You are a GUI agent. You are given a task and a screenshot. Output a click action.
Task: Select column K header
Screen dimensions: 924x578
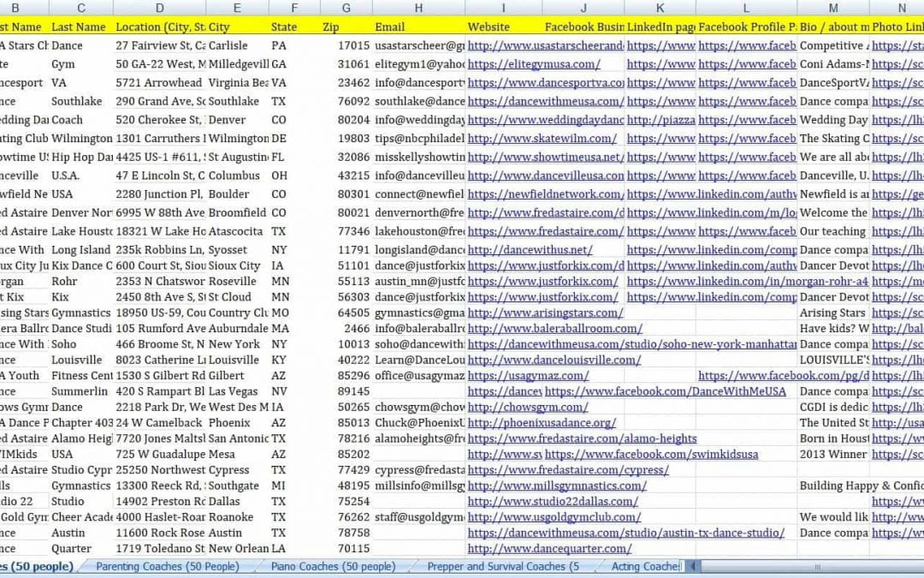tap(660, 8)
